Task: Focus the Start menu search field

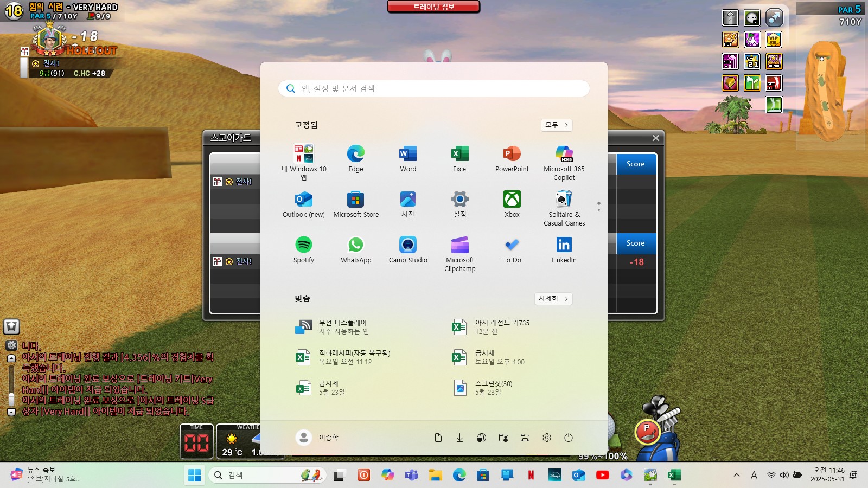Action: pos(434,88)
